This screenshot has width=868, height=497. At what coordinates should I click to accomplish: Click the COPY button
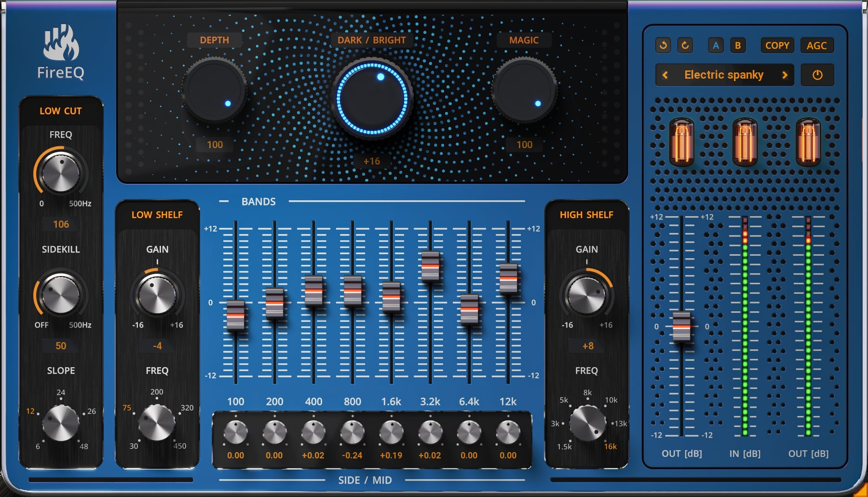click(776, 45)
